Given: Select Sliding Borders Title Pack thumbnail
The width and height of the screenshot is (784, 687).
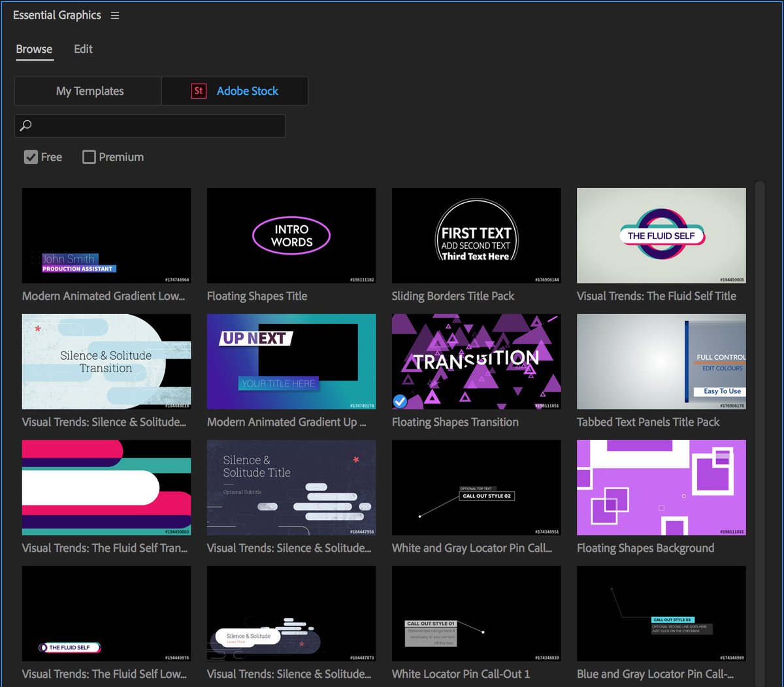Looking at the screenshot, I should coord(476,236).
